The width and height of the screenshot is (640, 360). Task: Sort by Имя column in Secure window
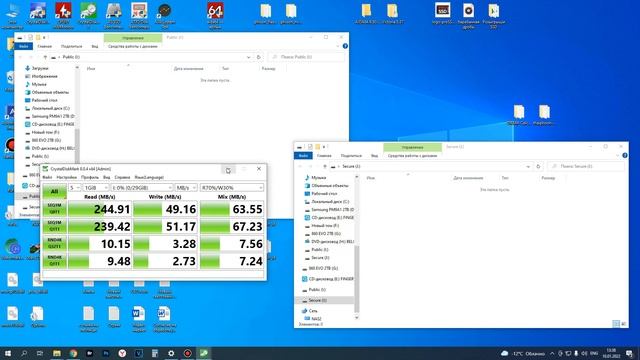tap(371, 178)
